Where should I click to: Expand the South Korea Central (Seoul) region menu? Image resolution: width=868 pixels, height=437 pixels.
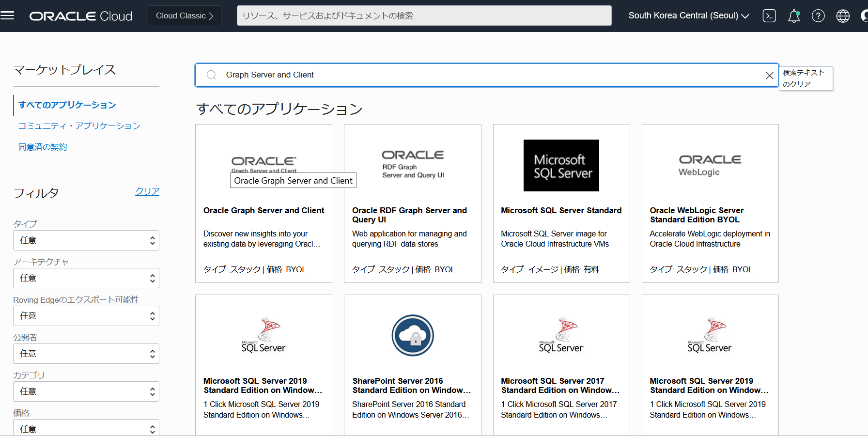[x=689, y=16]
